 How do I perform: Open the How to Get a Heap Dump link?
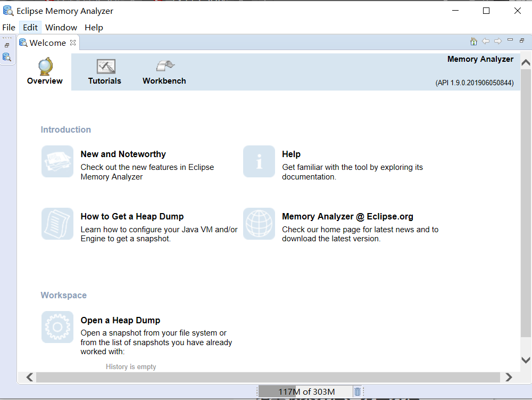132,216
